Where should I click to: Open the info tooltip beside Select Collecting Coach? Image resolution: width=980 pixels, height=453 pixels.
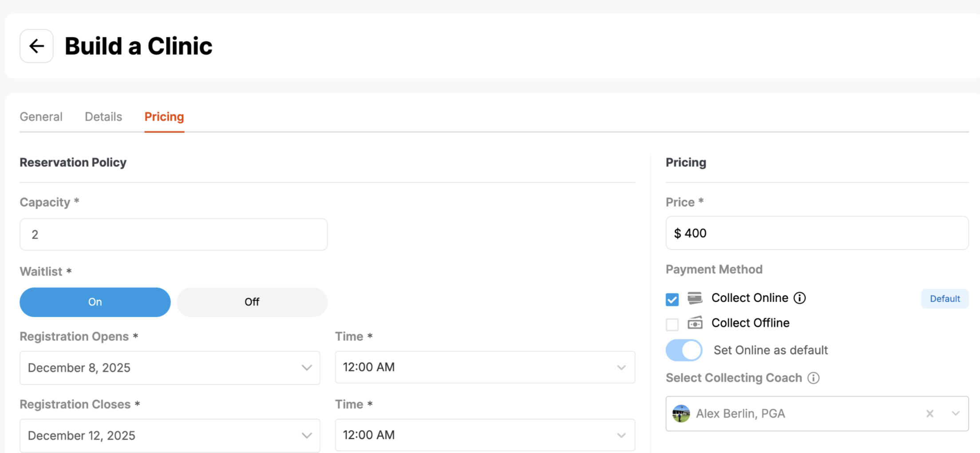click(x=814, y=378)
